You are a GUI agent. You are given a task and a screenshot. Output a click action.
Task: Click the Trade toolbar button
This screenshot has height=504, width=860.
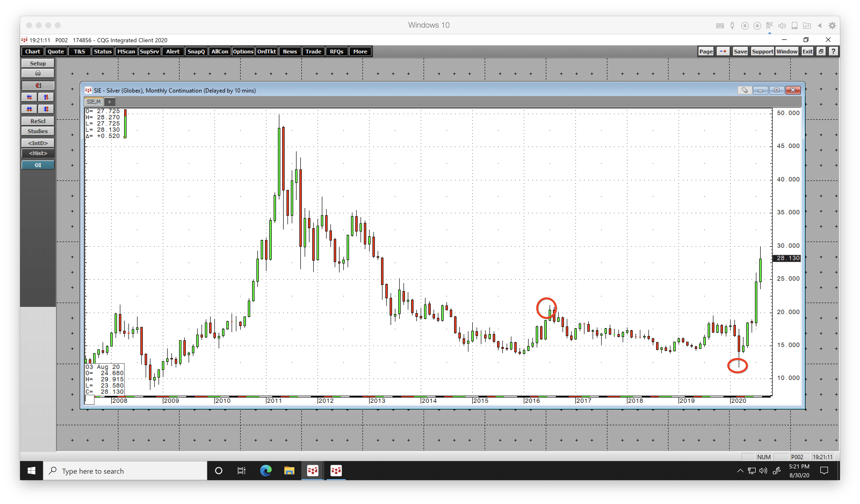coord(313,52)
